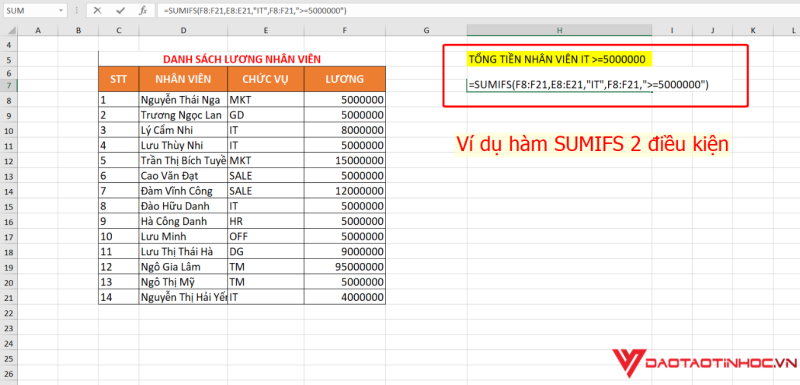Select column D header
The width and height of the screenshot is (800, 385).
click(x=183, y=31)
